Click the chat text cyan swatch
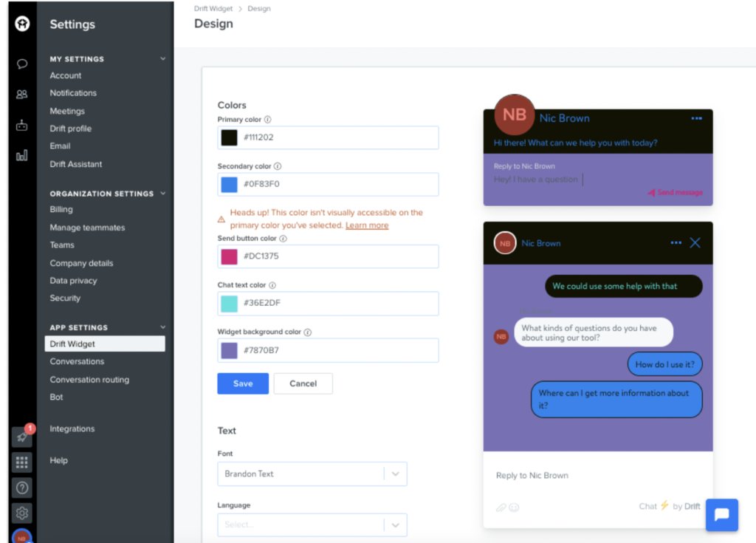This screenshot has width=756, height=543. pyautogui.click(x=229, y=303)
